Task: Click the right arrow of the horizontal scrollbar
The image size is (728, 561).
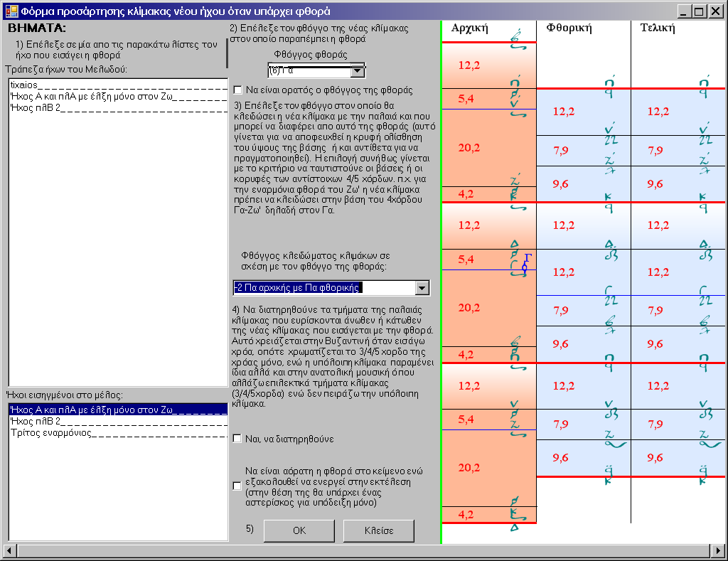Action: pyautogui.click(x=720, y=551)
